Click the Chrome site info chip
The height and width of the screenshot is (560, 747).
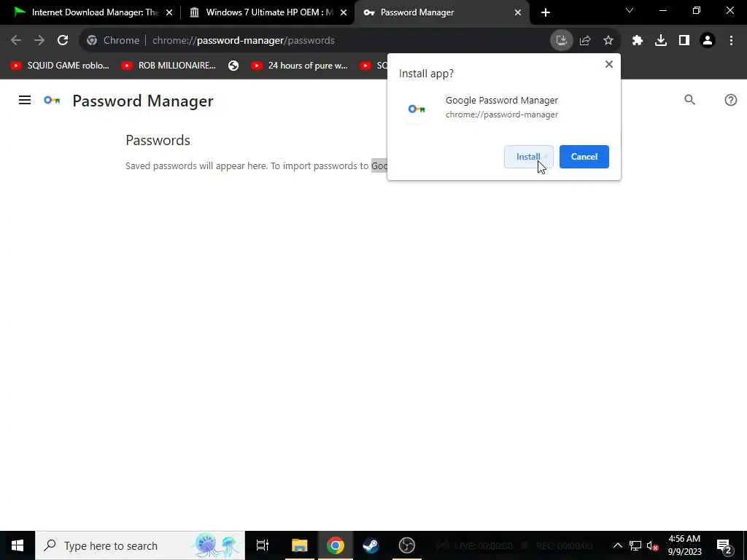(113, 41)
